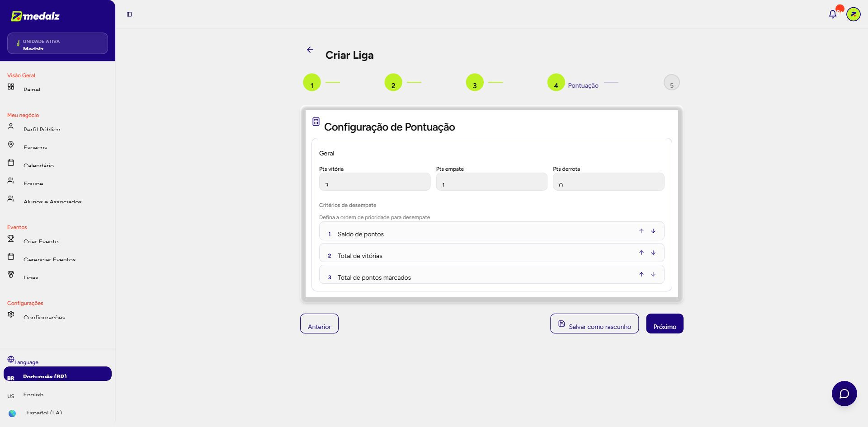Click the Criar Evento trophy icon
This screenshot has height=427, width=868.
tap(11, 239)
